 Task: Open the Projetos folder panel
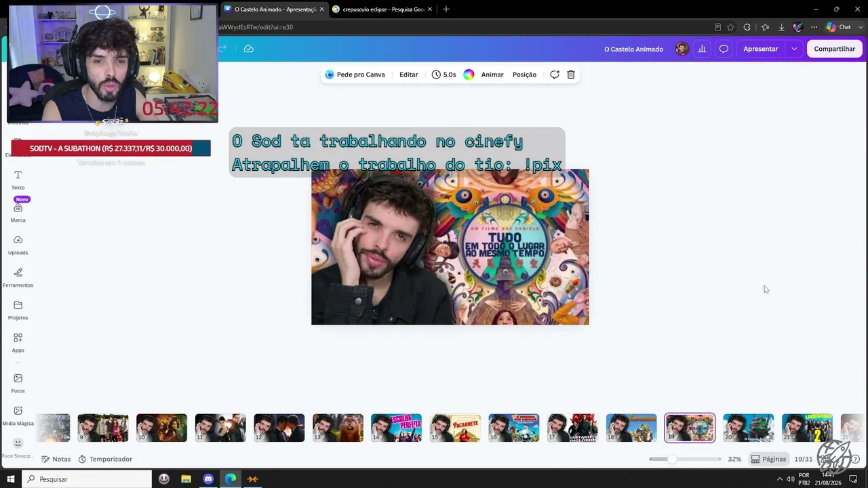pos(18,310)
